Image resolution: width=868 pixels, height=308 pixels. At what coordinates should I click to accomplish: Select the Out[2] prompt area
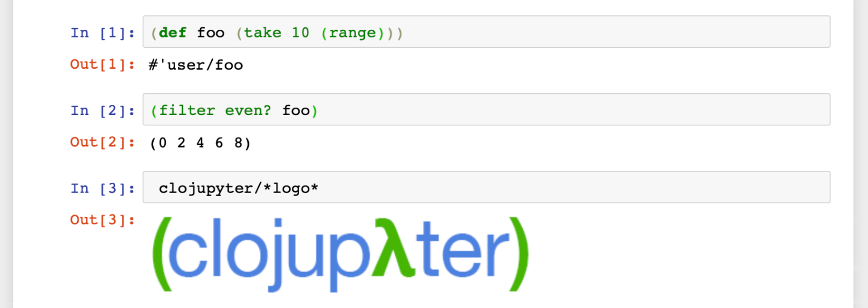103,142
